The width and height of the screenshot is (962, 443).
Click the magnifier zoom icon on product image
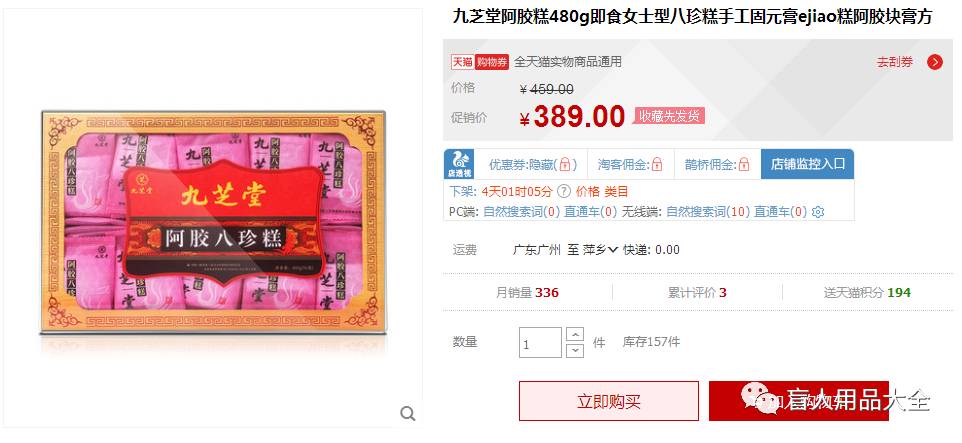point(408,414)
